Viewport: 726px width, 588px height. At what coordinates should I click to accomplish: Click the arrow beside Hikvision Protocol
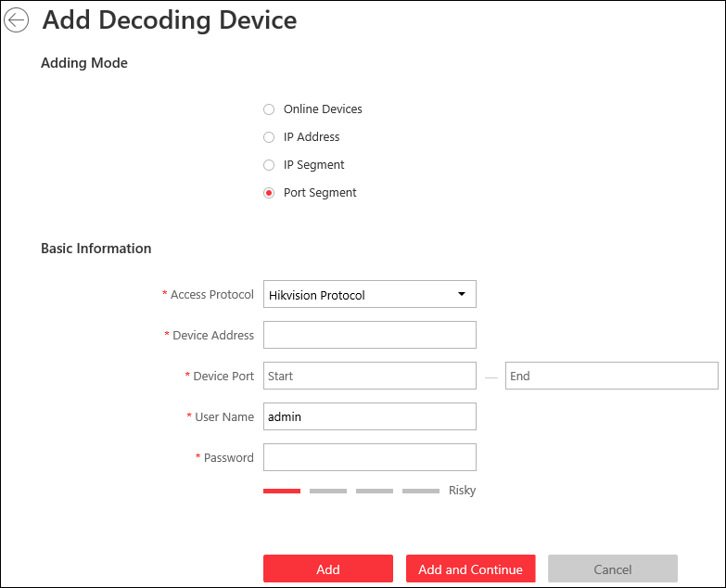click(462, 295)
